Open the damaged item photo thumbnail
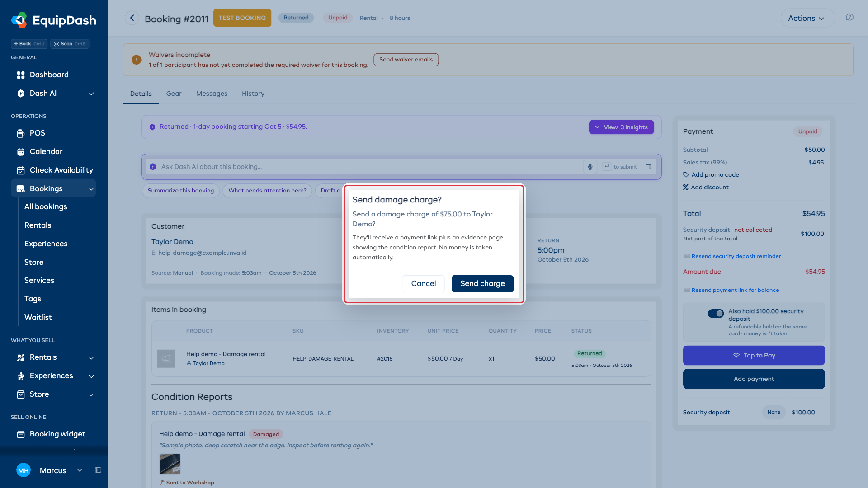Viewport: 868px width, 488px height. point(170,464)
